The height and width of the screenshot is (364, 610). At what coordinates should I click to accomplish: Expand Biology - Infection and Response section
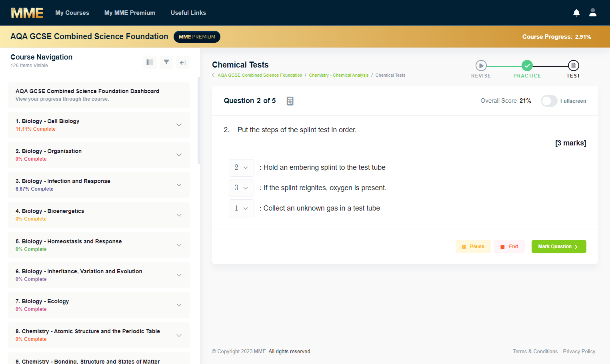click(x=99, y=185)
